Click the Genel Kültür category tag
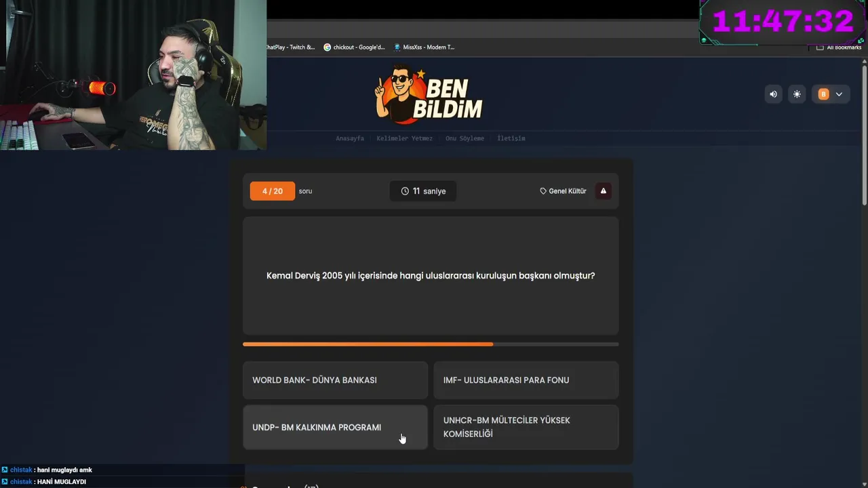The image size is (868, 488). [x=563, y=191]
